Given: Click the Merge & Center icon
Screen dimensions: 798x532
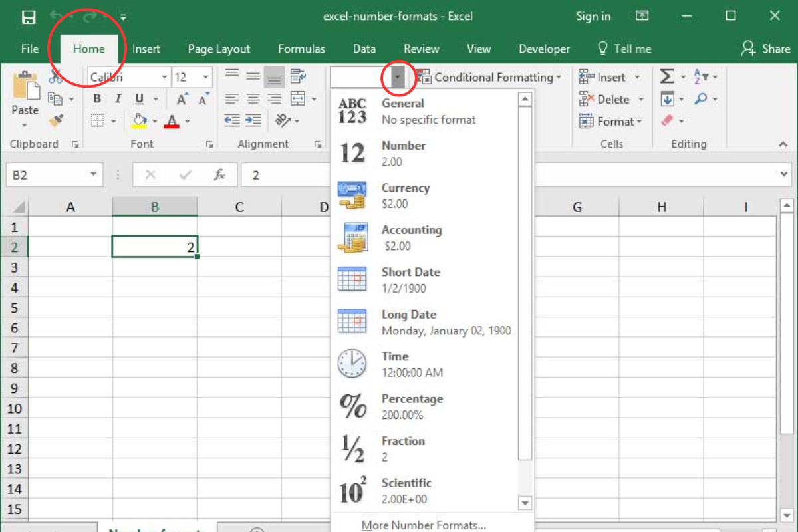Looking at the screenshot, I should pyautogui.click(x=297, y=99).
